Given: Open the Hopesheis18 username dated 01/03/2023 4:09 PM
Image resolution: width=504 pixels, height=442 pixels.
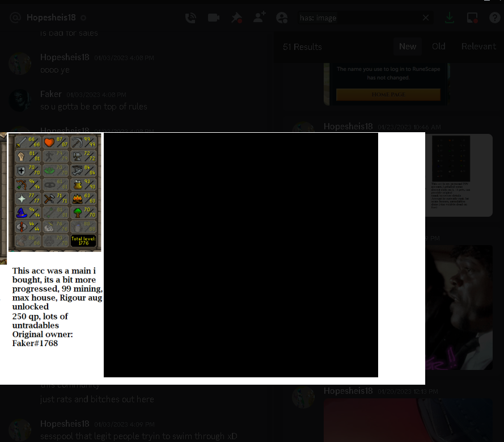Looking at the screenshot, I should coord(65,424).
